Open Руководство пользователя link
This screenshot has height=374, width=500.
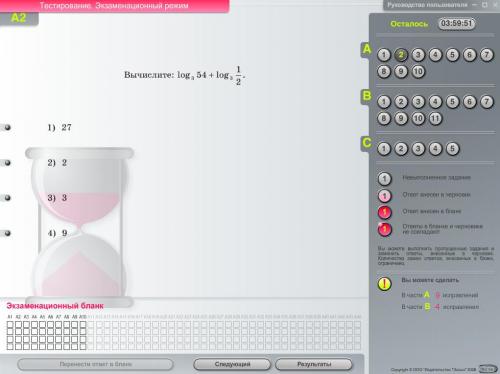coord(427,5)
